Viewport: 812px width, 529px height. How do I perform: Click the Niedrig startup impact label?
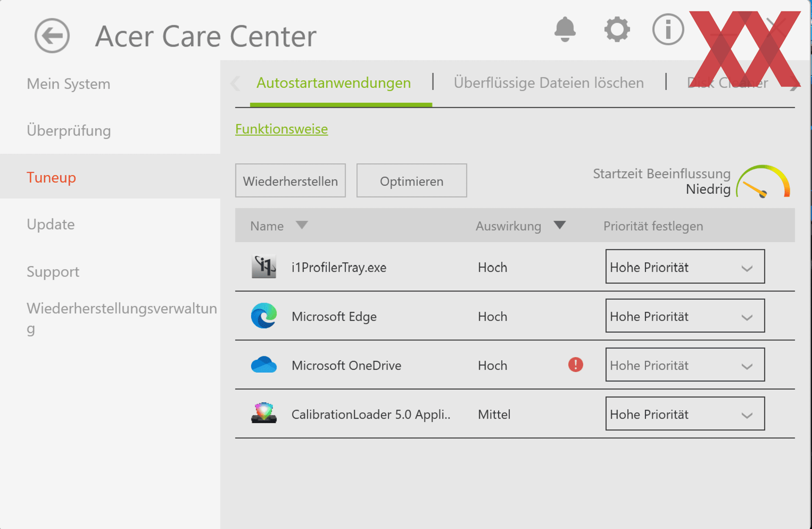tap(708, 189)
